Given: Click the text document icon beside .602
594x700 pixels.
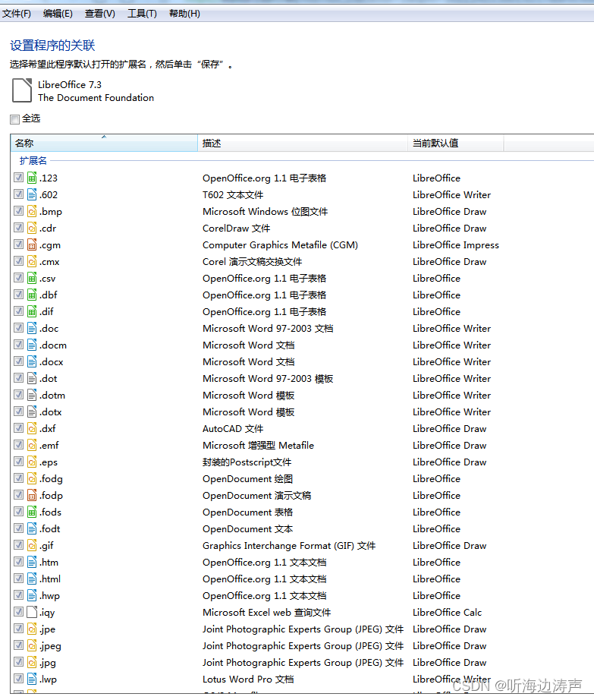Looking at the screenshot, I should (32, 194).
